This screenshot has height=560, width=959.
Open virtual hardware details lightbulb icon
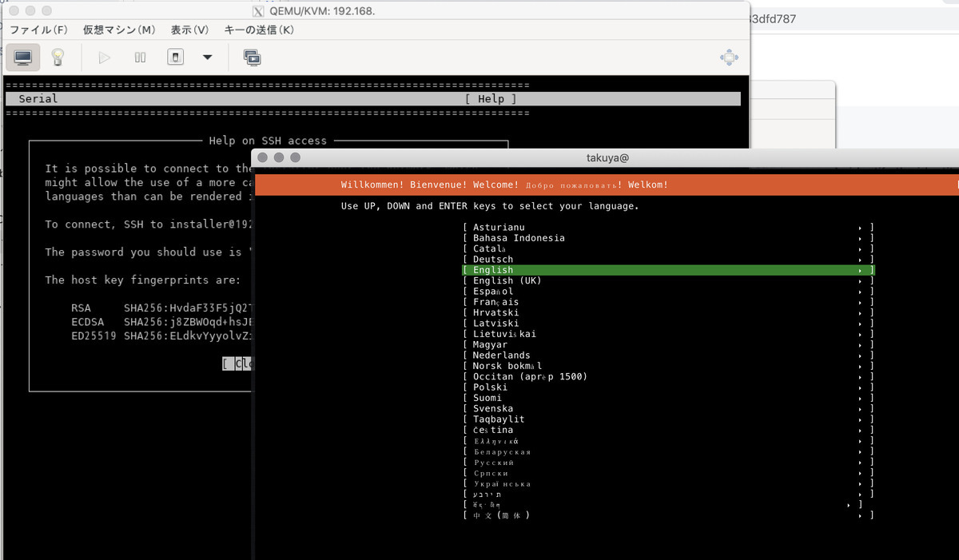point(58,58)
